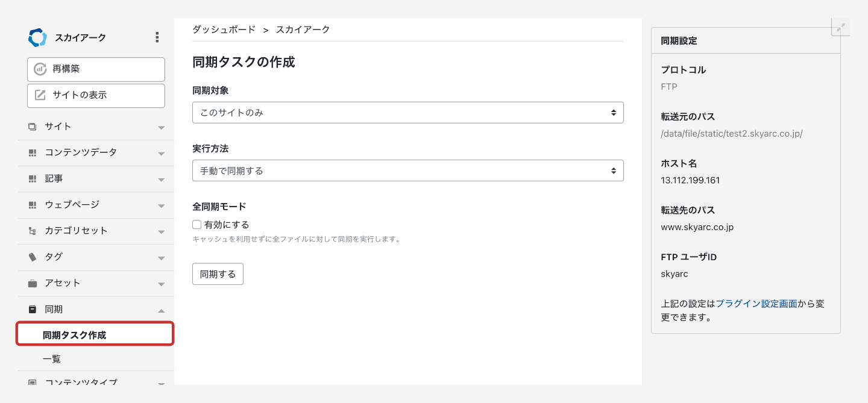This screenshot has height=403, width=868.
Task: Click the Skyarc logo icon
Action: pyautogui.click(x=37, y=37)
